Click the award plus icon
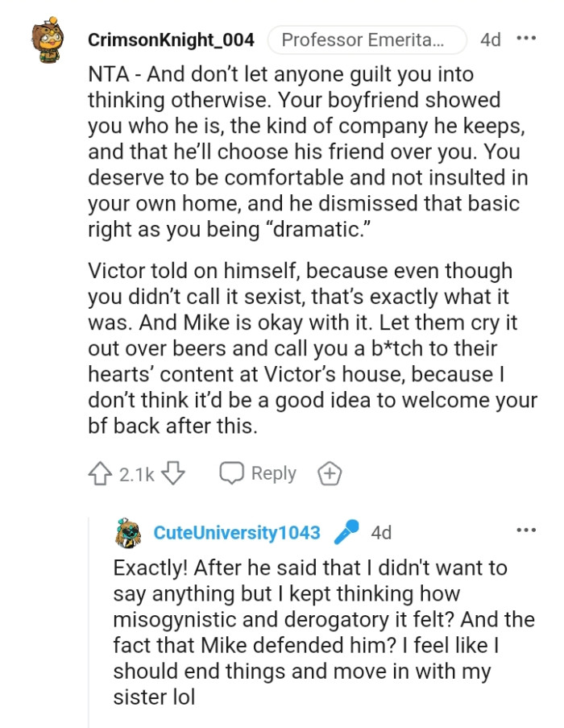 click(328, 473)
